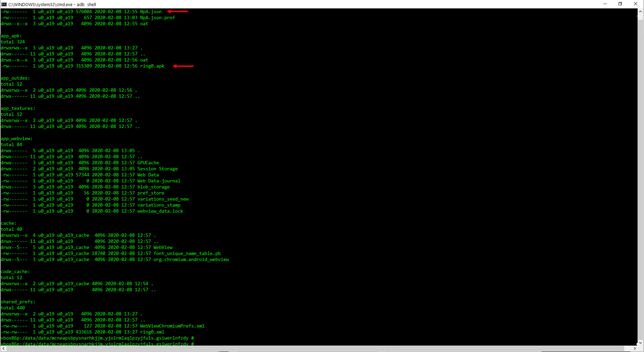
Task: Click the 'total 324' line
Action: coord(13,42)
